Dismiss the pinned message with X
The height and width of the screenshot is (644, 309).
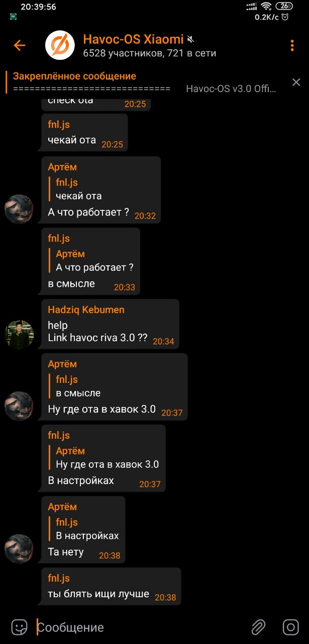point(296,82)
